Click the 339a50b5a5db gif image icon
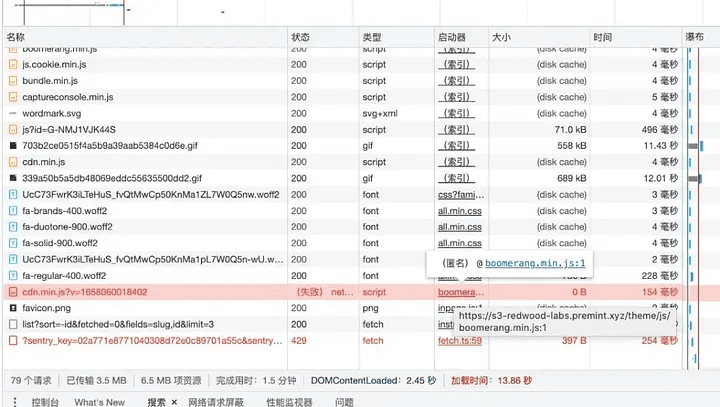The height and width of the screenshot is (407, 720). point(13,178)
